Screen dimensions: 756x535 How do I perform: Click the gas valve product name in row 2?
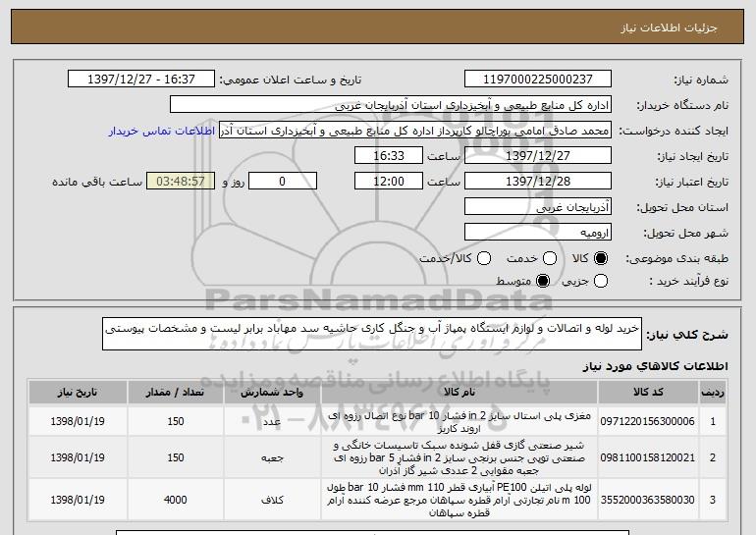click(459, 457)
